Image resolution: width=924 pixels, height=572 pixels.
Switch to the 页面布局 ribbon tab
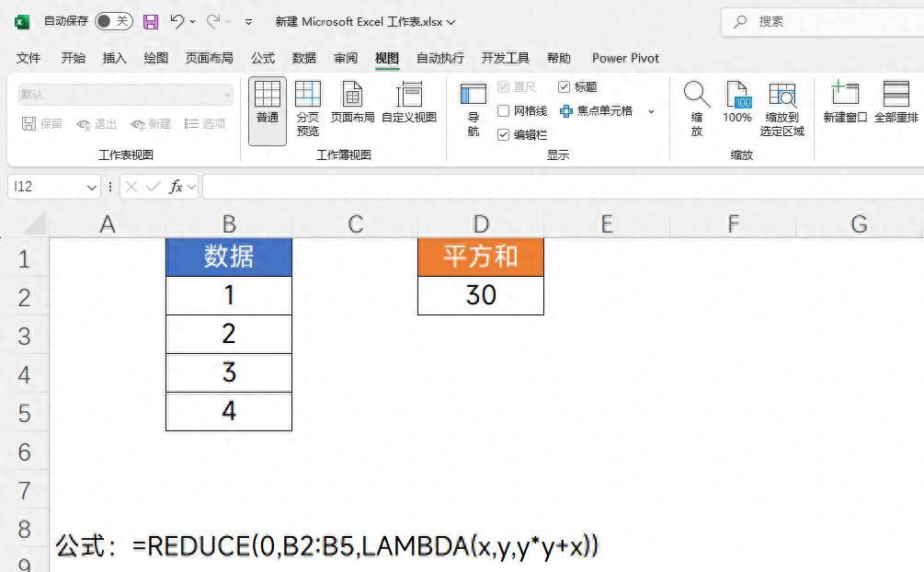coord(210,58)
